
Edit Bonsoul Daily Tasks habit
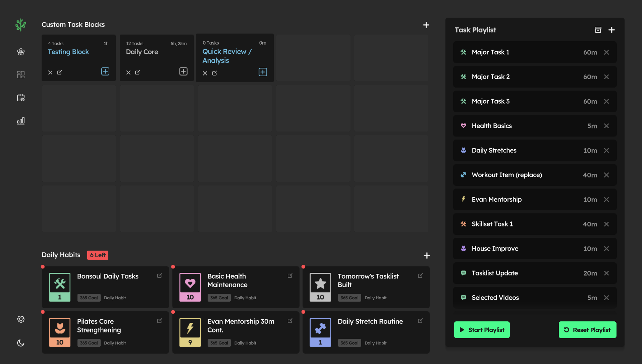point(160,275)
